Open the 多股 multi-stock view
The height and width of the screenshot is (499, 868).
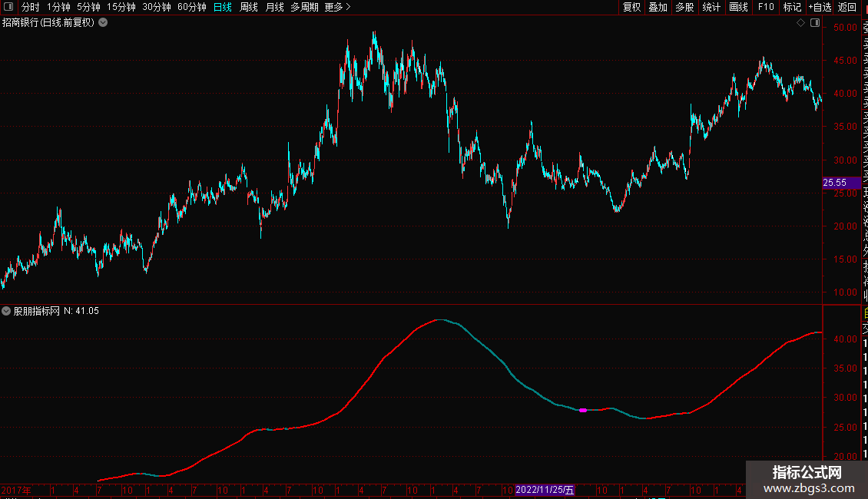pyautogui.click(x=684, y=7)
